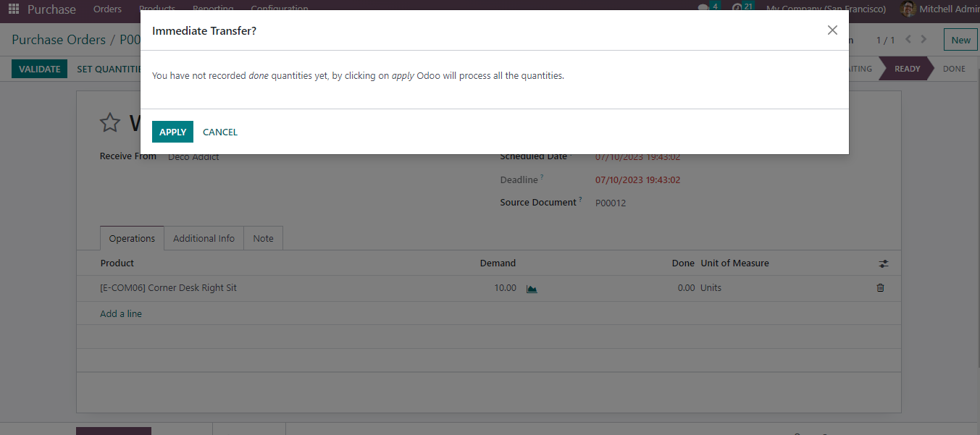Open the apps grid menu icon
Image resolution: width=980 pixels, height=435 pixels.
pos(14,9)
